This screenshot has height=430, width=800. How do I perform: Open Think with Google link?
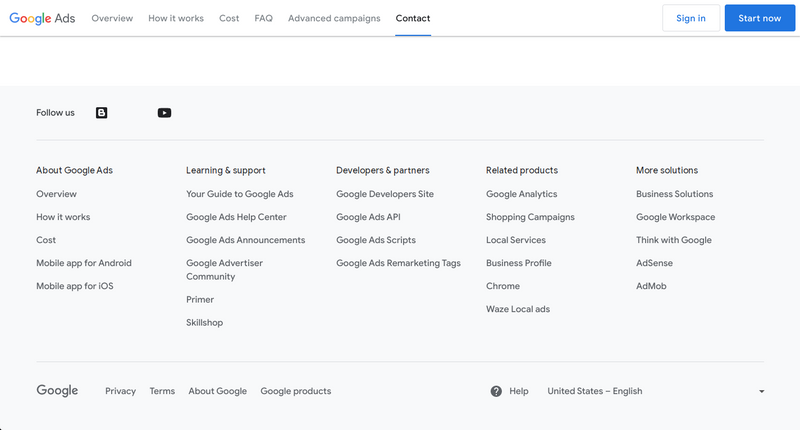(674, 240)
